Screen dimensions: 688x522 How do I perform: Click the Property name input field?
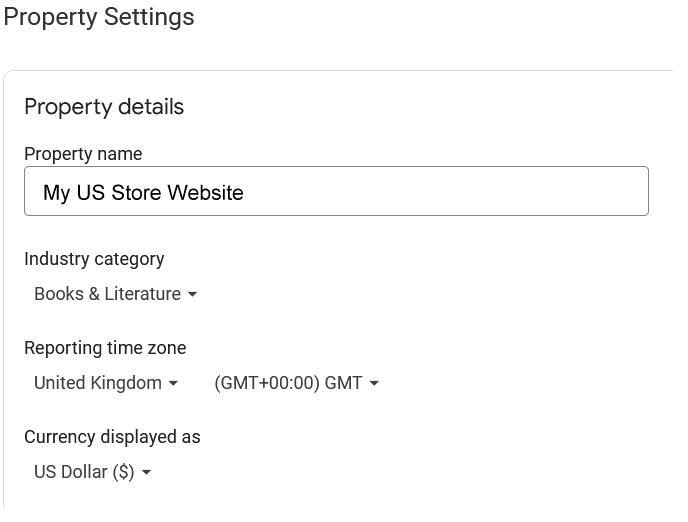pos(336,191)
